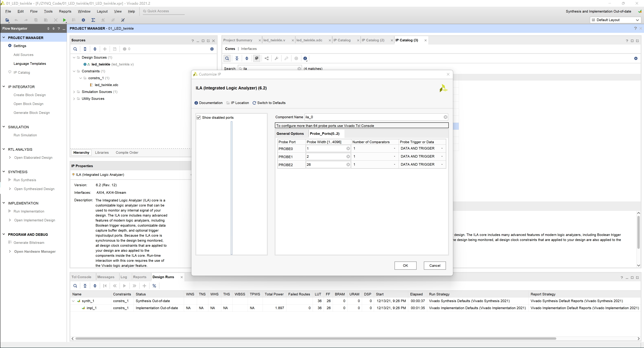
Task: Toggle Show disabled ports checkbox
Action: (198, 117)
